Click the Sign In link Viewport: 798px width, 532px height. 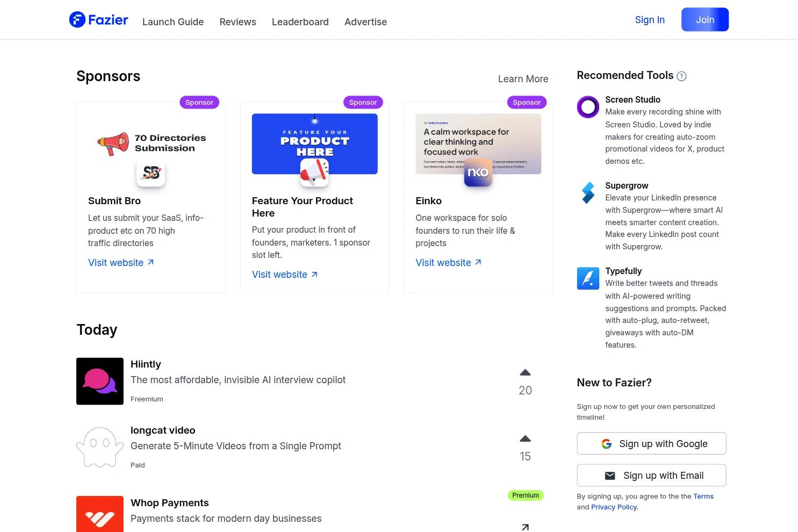(x=650, y=20)
